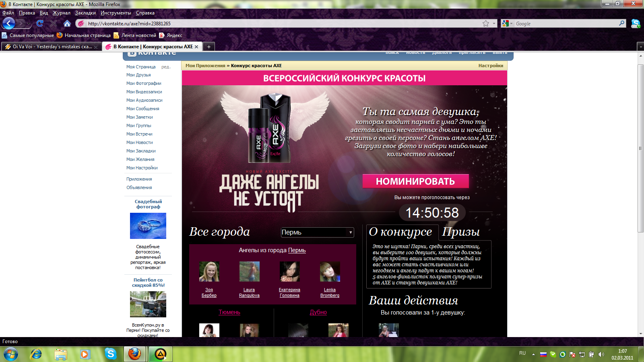Open the address bar history dropdown arrow
The image size is (644, 362).
click(x=494, y=23)
